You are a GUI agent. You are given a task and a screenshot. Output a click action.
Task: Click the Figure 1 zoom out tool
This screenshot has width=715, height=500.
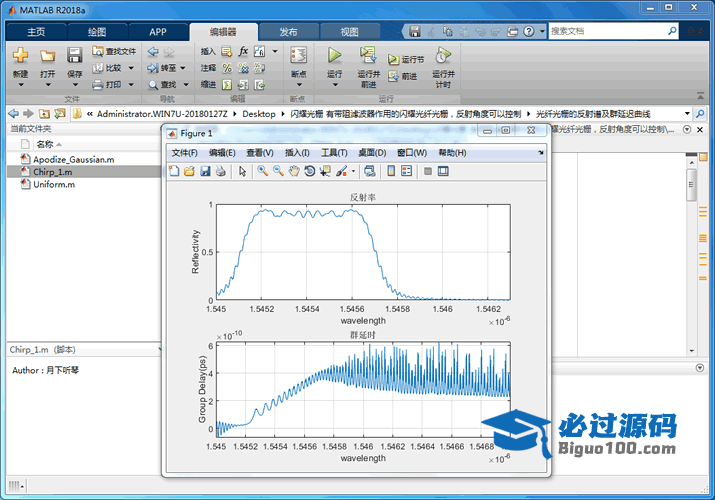pyautogui.click(x=278, y=171)
